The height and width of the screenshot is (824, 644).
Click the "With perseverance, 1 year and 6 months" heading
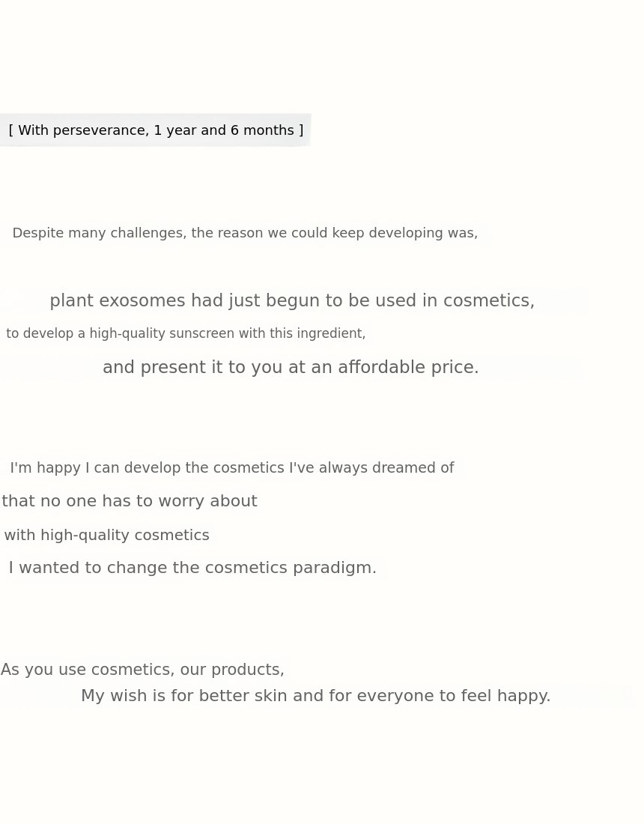(156, 130)
